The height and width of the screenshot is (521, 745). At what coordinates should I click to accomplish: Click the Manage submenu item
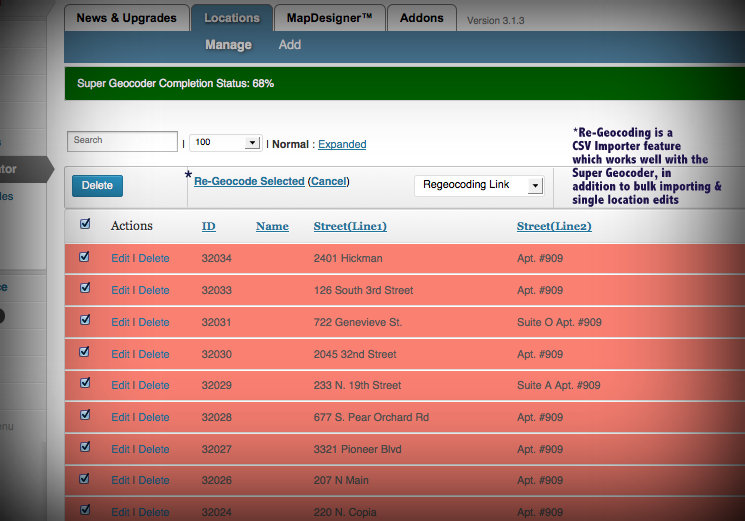(x=228, y=45)
